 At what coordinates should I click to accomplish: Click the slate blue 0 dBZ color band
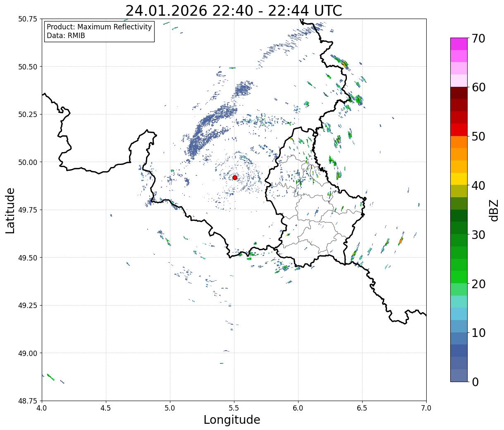pos(459,375)
